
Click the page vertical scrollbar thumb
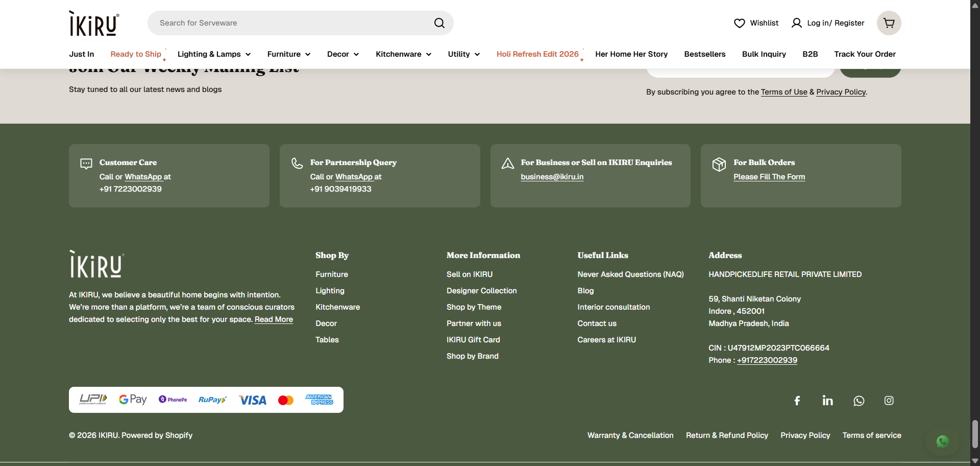pyautogui.click(x=975, y=434)
